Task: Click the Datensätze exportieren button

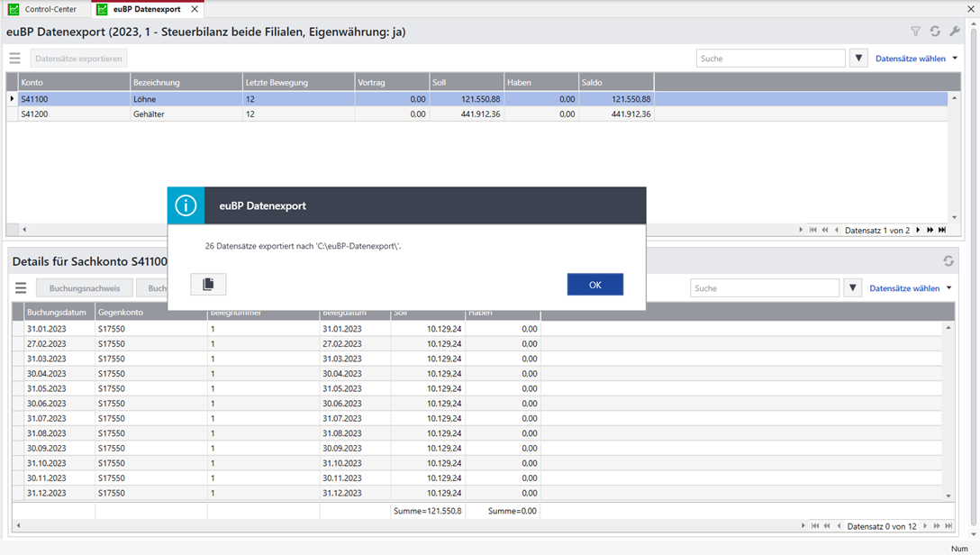Action: pyautogui.click(x=78, y=59)
